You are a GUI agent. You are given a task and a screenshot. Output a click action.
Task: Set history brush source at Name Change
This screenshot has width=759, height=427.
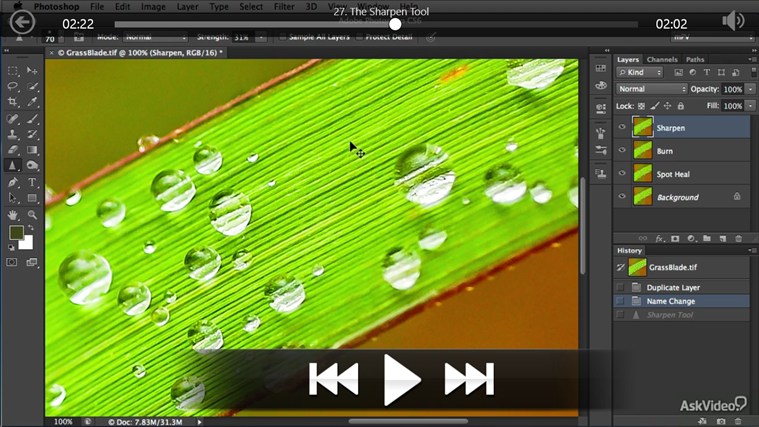[620, 301]
